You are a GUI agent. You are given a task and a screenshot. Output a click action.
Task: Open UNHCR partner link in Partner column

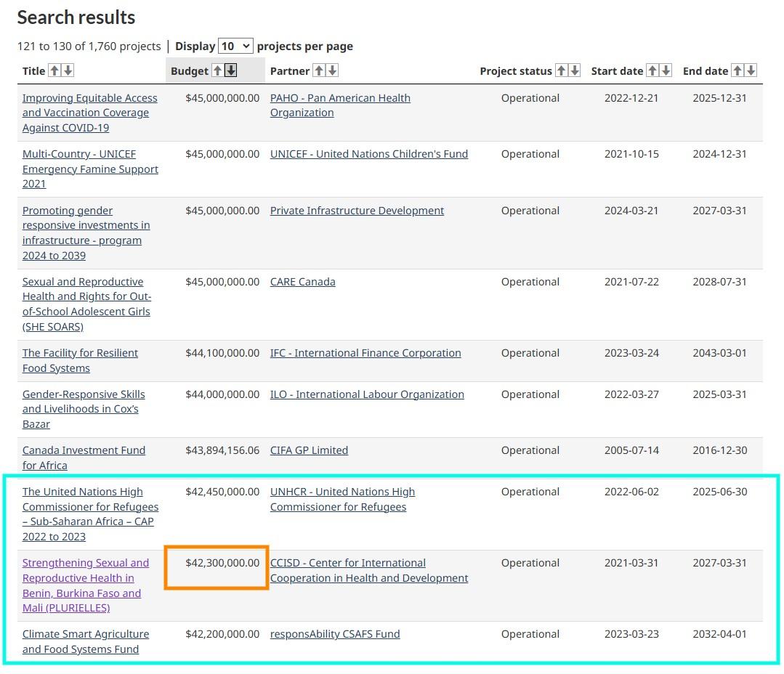(x=342, y=499)
